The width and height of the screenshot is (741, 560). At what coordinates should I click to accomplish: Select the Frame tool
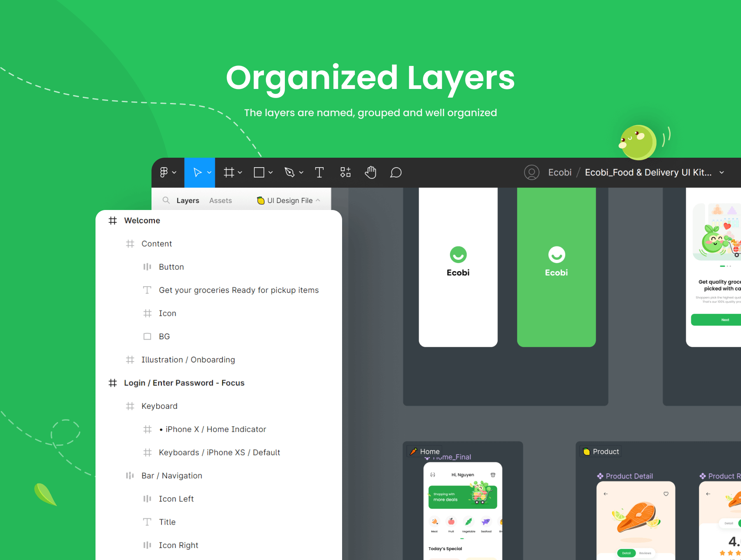(229, 173)
